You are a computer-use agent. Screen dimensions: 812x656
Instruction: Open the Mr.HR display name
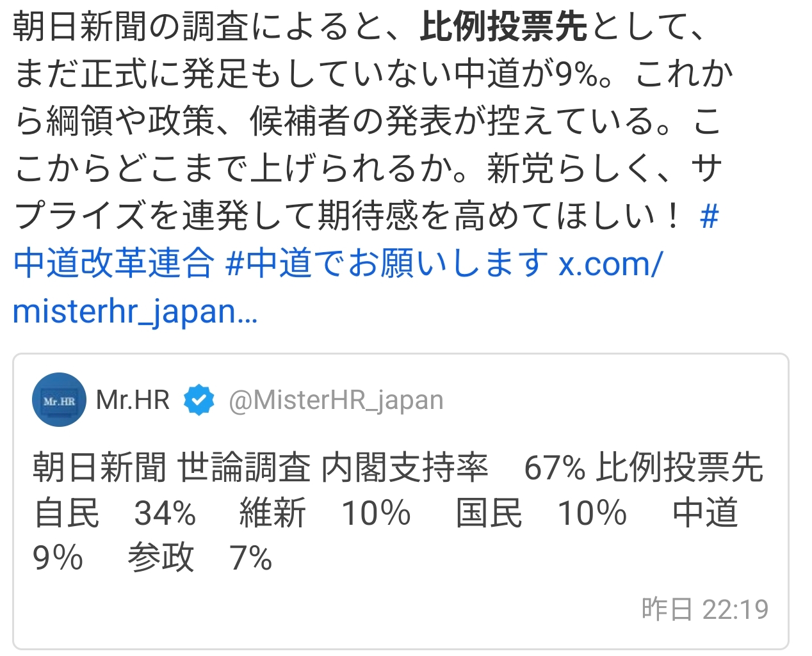tap(133, 400)
